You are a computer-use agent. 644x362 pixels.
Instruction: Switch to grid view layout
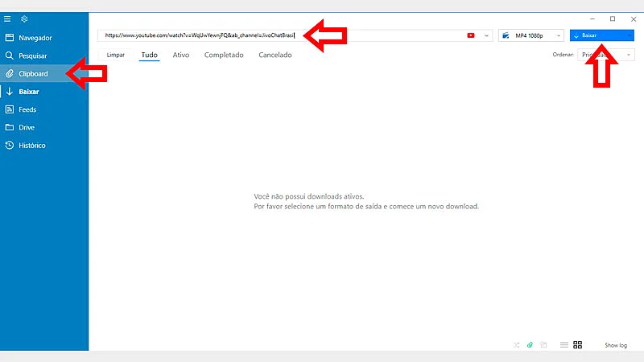coord(577,345)
